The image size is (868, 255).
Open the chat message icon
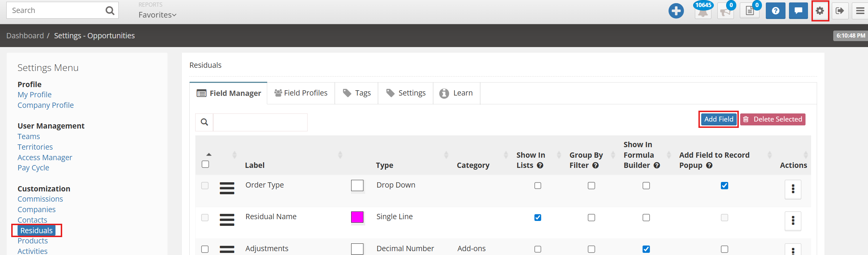click(798, 11)
